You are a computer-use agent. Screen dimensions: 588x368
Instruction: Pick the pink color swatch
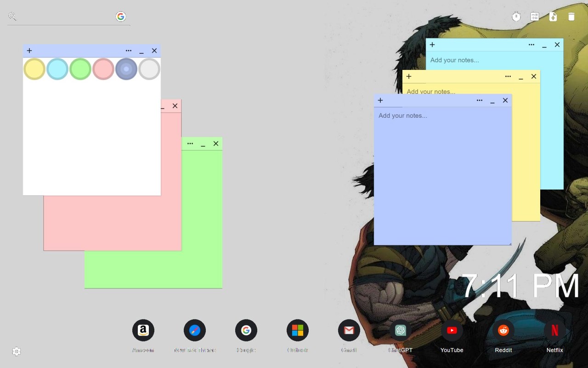coord(103,69)
